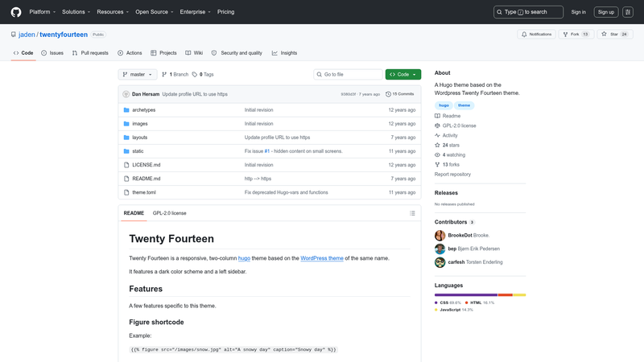This screenshot has height=362, width=644.
Task: Click CSS purple language bar segment
Action: [x=466, y=294]
